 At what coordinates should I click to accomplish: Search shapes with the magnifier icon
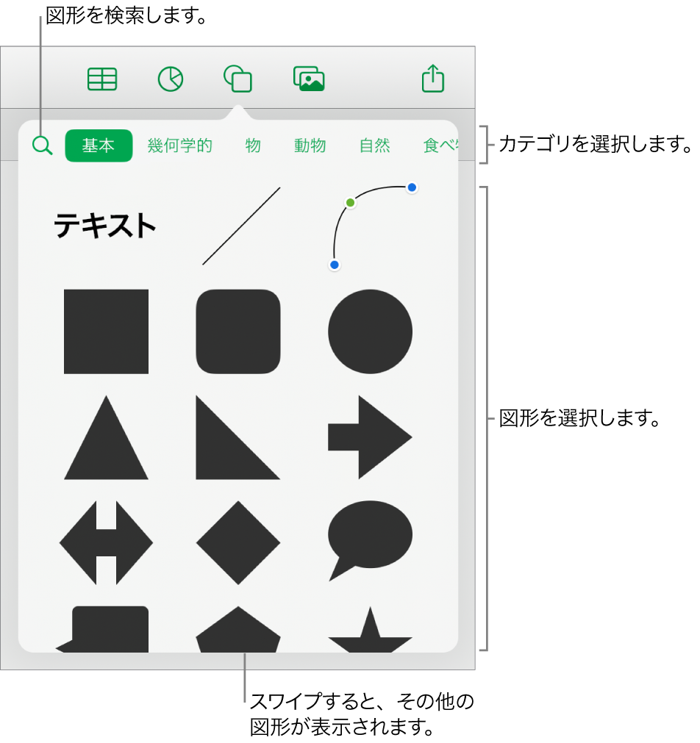(x=42, y=146)
